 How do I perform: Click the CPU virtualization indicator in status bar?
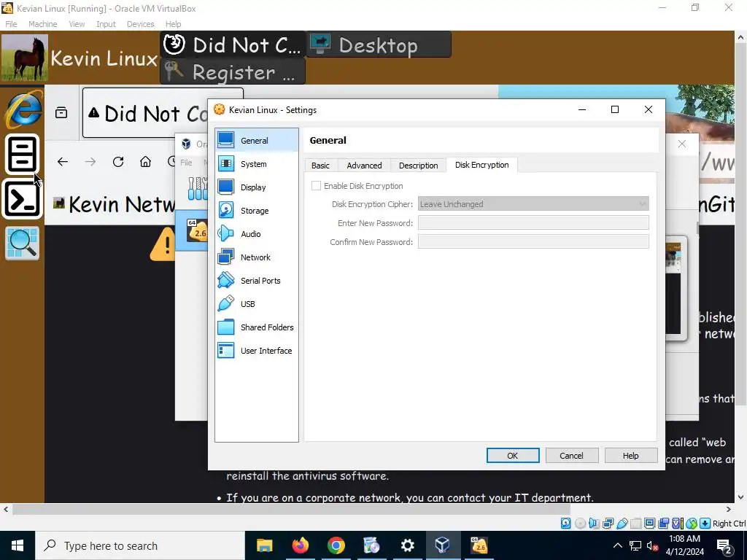[678, 524]
